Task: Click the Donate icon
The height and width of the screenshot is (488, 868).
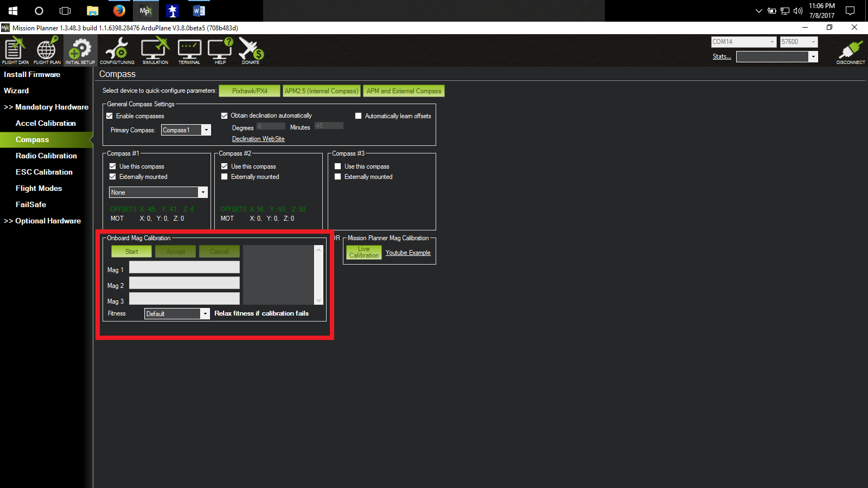Action: pos(251,50)
